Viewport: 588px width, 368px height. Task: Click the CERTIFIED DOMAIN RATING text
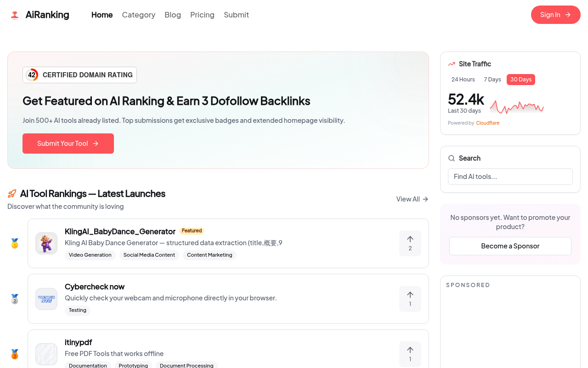(88, 75)
